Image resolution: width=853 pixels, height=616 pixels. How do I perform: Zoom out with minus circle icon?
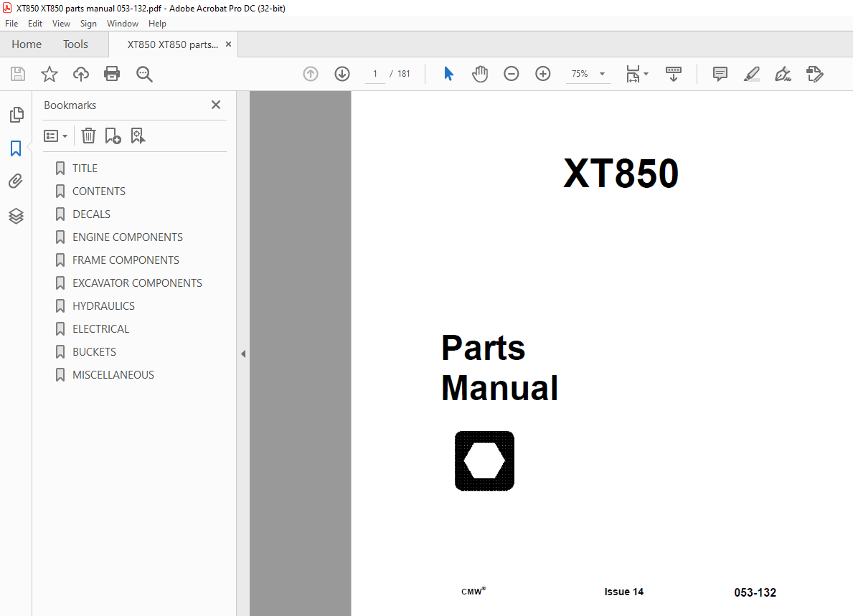[x=512, y=74]
